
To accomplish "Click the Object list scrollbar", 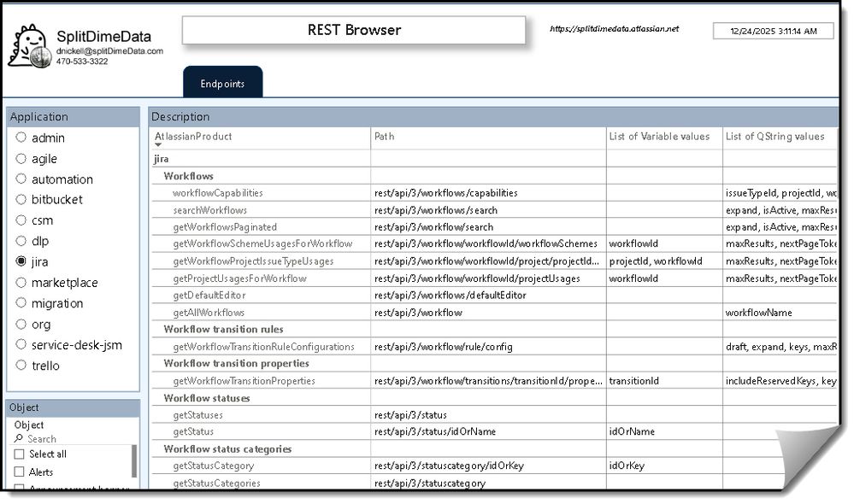I will tap(135, 461).
